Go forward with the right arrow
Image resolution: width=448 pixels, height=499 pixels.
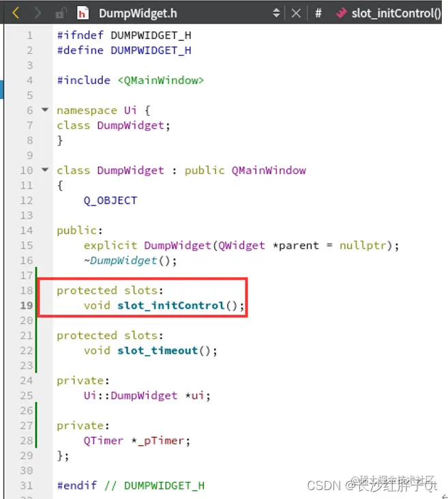[x=38, y=13]
